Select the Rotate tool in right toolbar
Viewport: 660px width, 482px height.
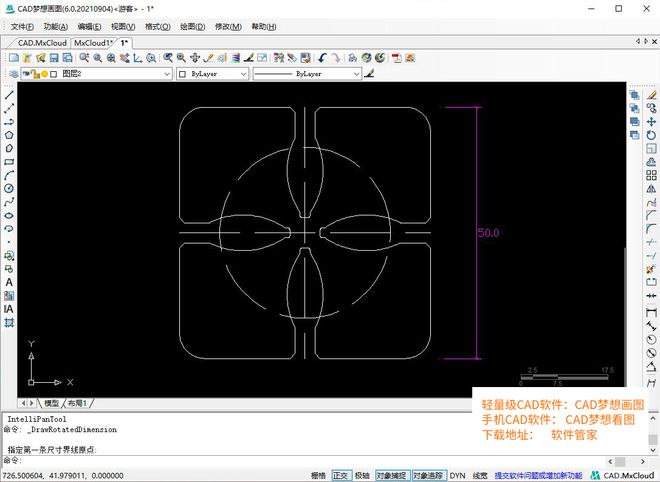click(651, 135)
